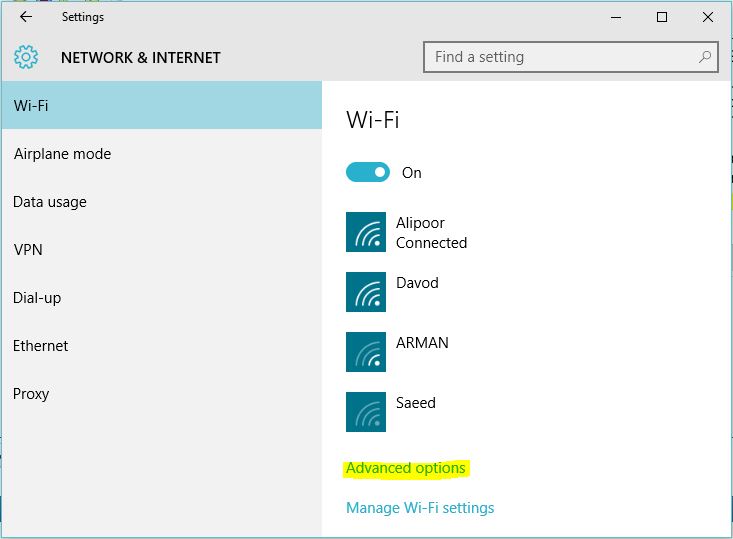
Task: Click the Alipoor Wi-Fi signal icon
Action: tap(366, 232)
